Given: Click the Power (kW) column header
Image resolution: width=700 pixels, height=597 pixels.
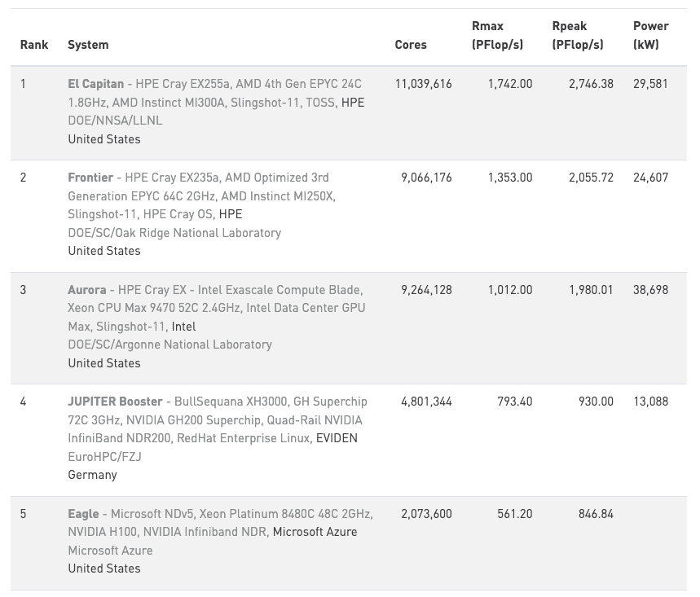Looking at the screenshot, I should [x=650, y=36].
